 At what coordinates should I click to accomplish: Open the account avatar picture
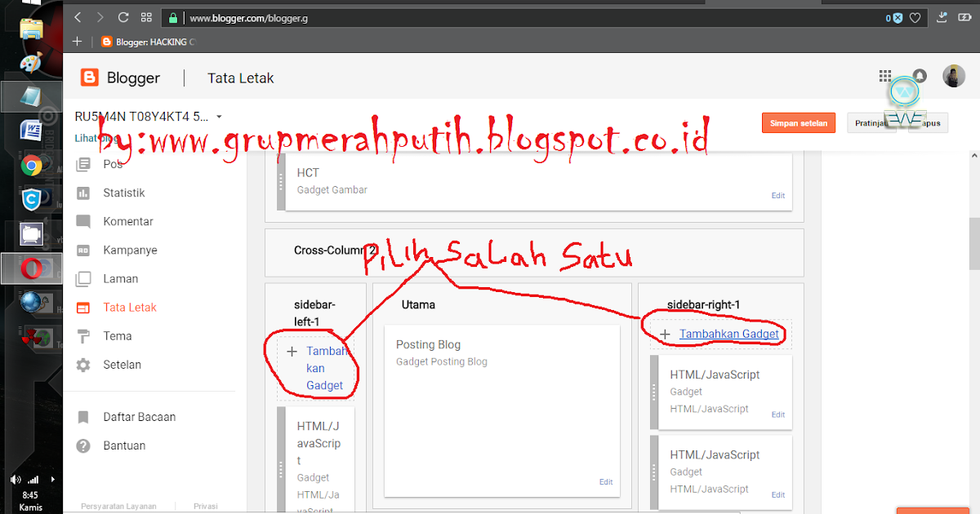954,76
